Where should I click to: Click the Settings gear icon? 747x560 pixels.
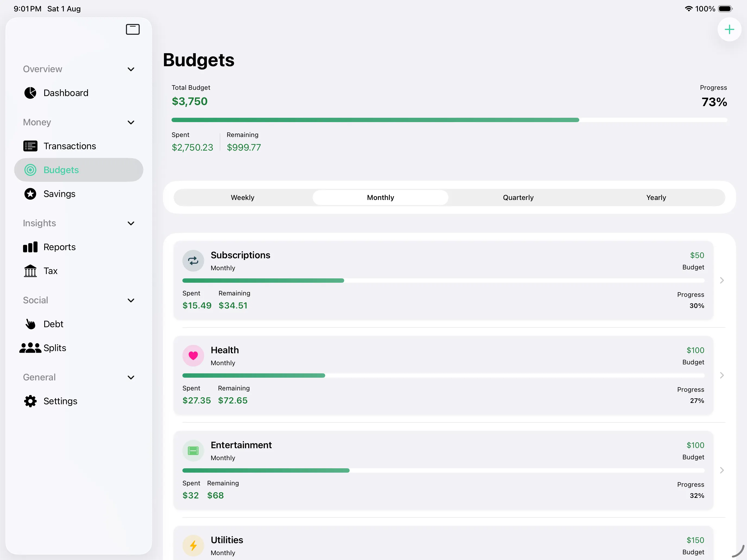(x=30, y=401)
